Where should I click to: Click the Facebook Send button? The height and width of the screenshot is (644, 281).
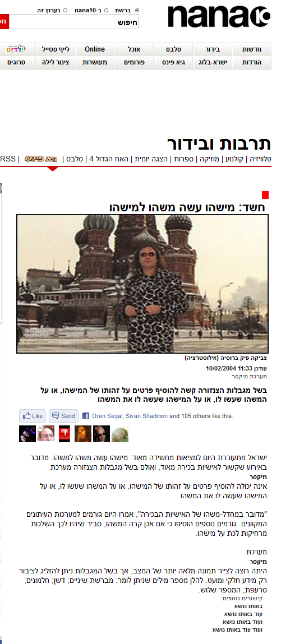(64, 416)
